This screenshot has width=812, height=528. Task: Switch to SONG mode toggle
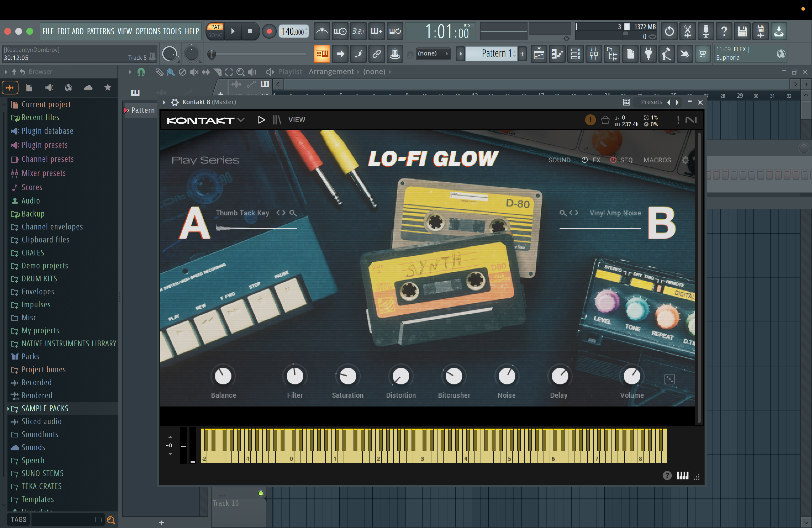tap(215, 35)
